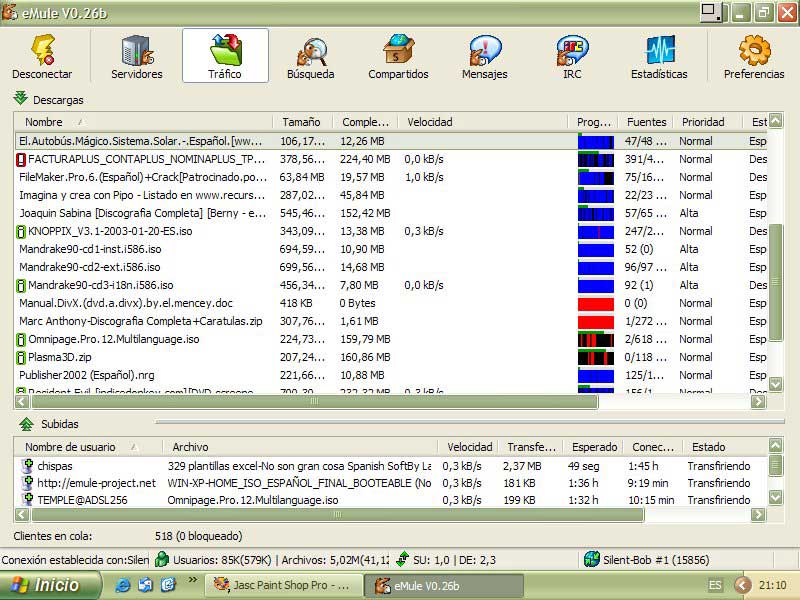Select Imagina y crea con Pipo download
800x600 pixels.
[x=392, y=195]
